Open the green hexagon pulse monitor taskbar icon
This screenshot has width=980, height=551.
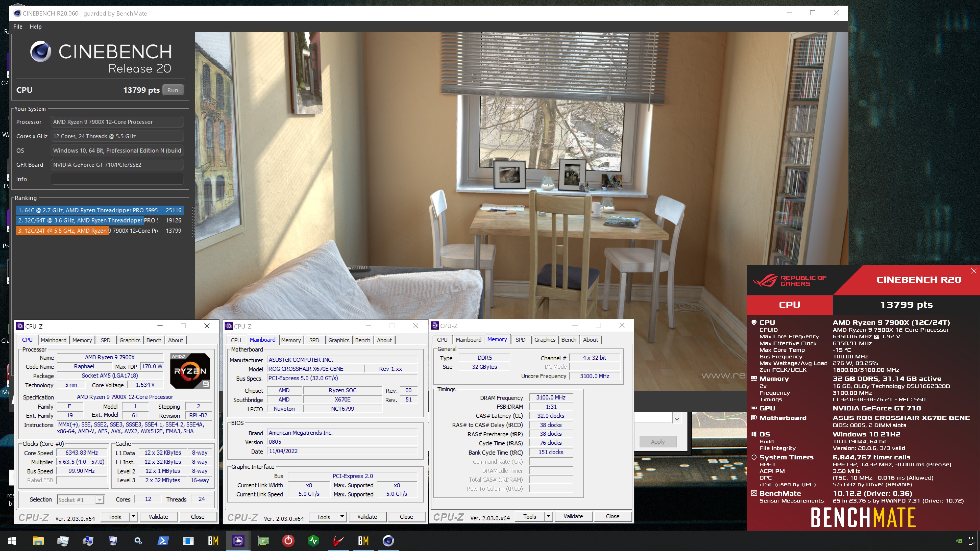point(313,541)
